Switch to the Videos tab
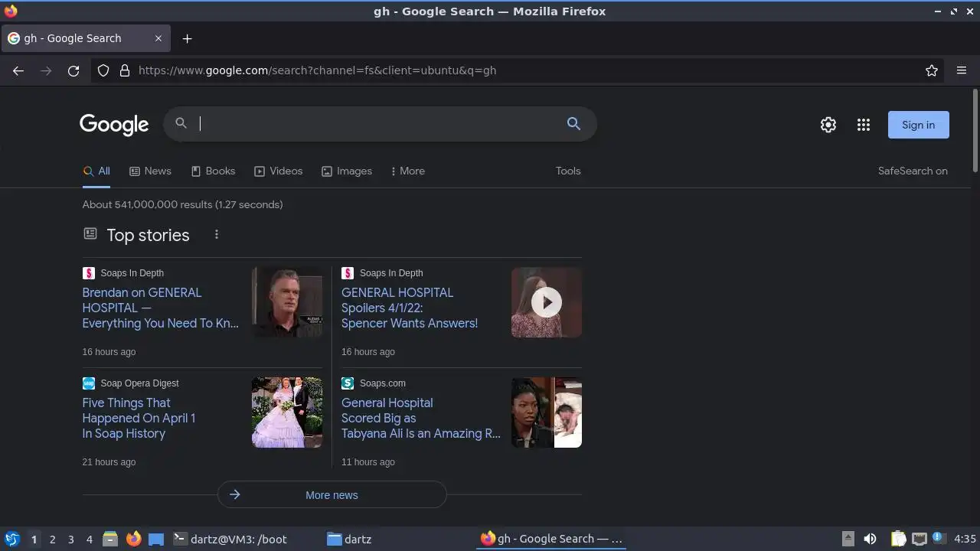 [279, 171]
